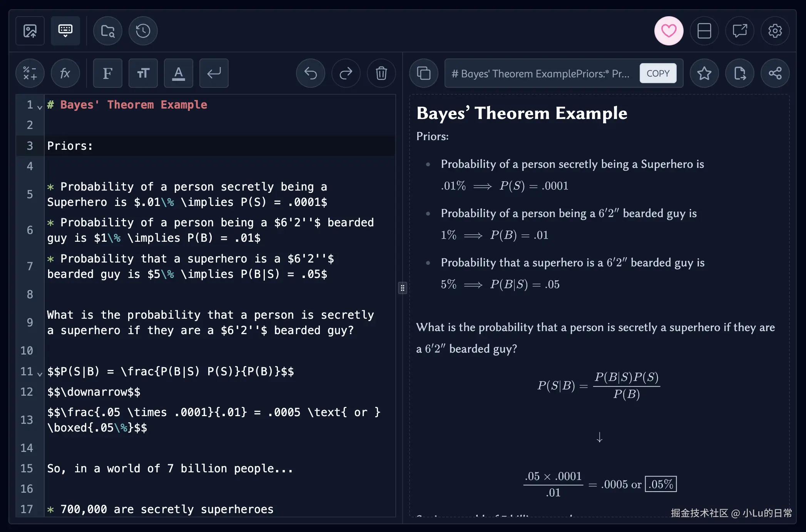This screenshot has height=532, width=806.
Task: Toggle the split layout view icon
Action: [704, 31]
